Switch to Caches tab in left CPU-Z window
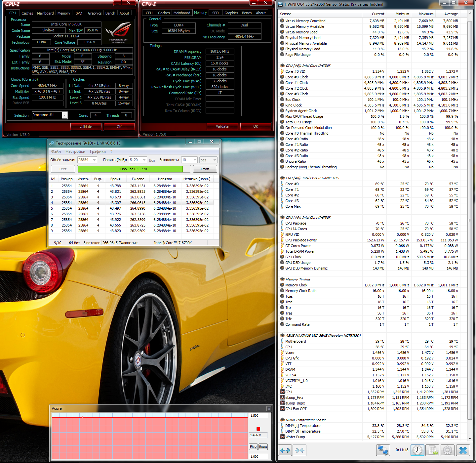Screen dimensions: 476x463 (27, 13)
